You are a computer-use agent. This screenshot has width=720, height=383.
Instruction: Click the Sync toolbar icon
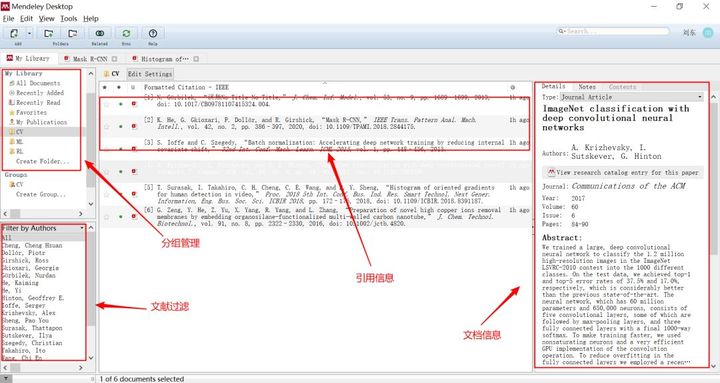pyautogui.click(x=126, y=33)
